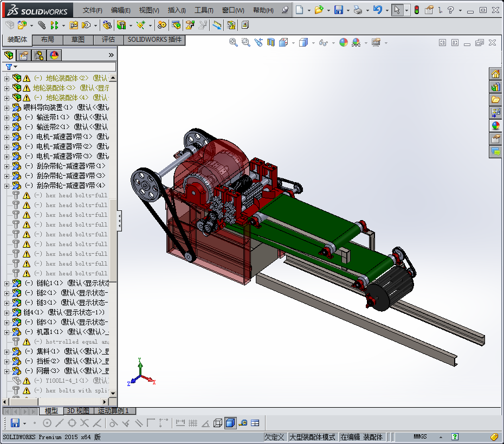Open the 帮助(H) menu
The height and width of the screenshot is (444, 504).
263,10
